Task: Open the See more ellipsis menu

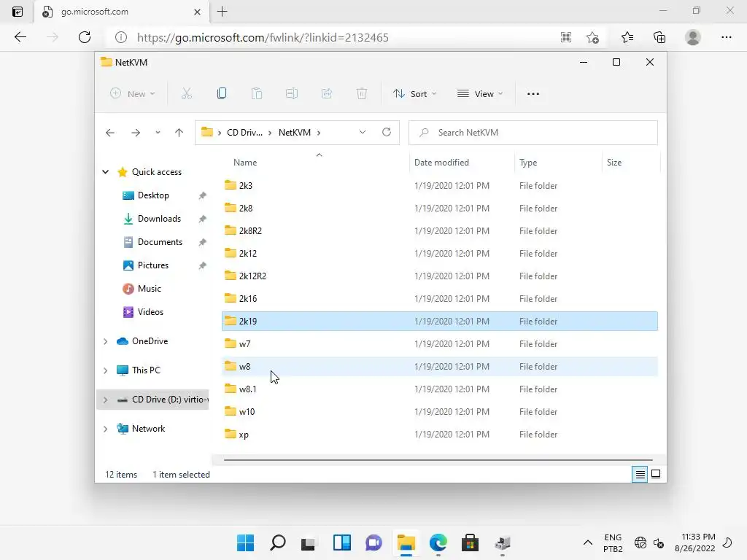Action: tap(533, 94)
